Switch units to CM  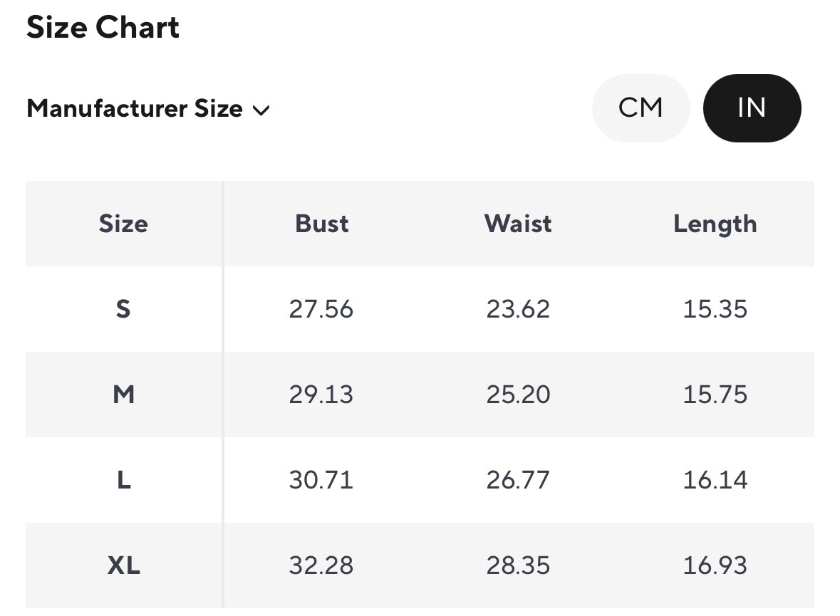click(x=641, y=108)
